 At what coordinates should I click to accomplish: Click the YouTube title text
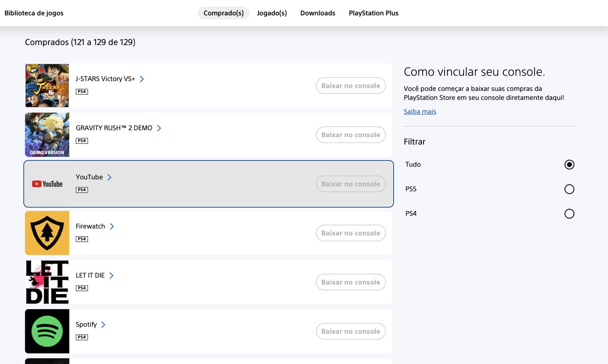coord(89,177)
